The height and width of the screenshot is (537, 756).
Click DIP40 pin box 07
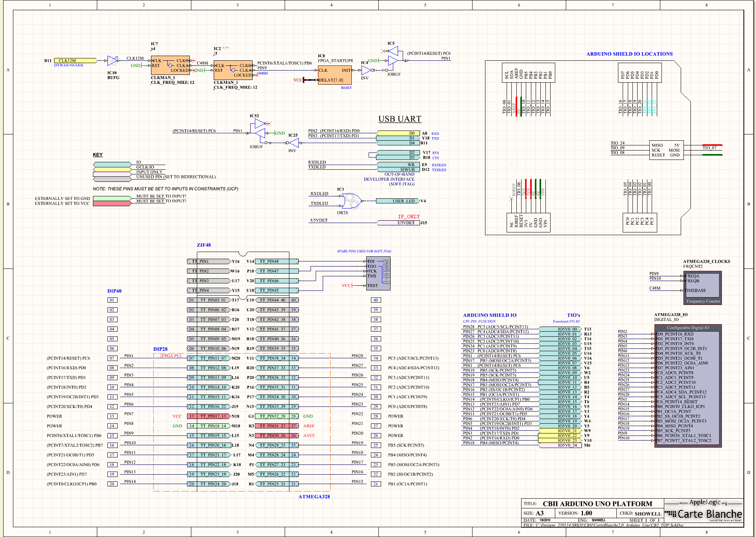[112, 358]
